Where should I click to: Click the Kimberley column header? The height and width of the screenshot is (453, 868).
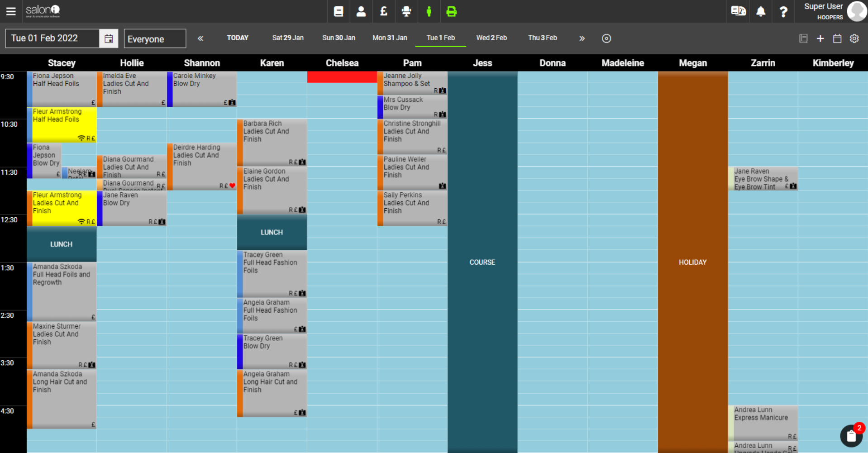[x=833, y=63]
